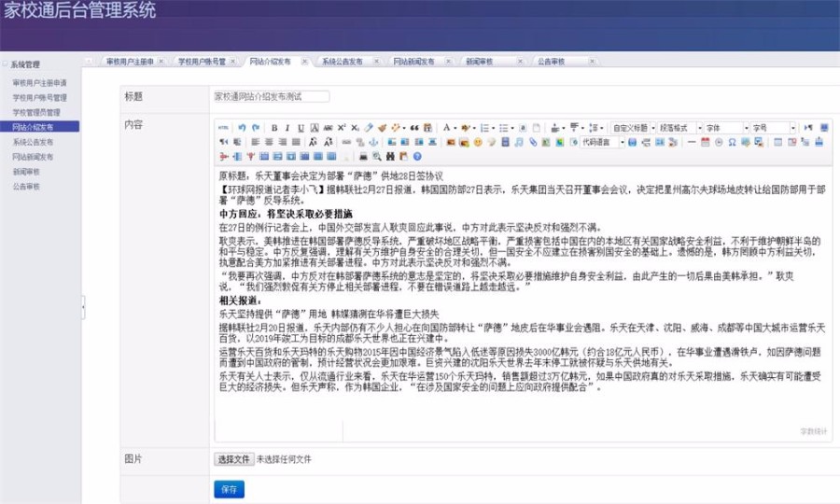This screenshot has height=504, width=840.
Task: Click into the 标题 title input field
Action: pyautogui.click(x=271, y=96)
